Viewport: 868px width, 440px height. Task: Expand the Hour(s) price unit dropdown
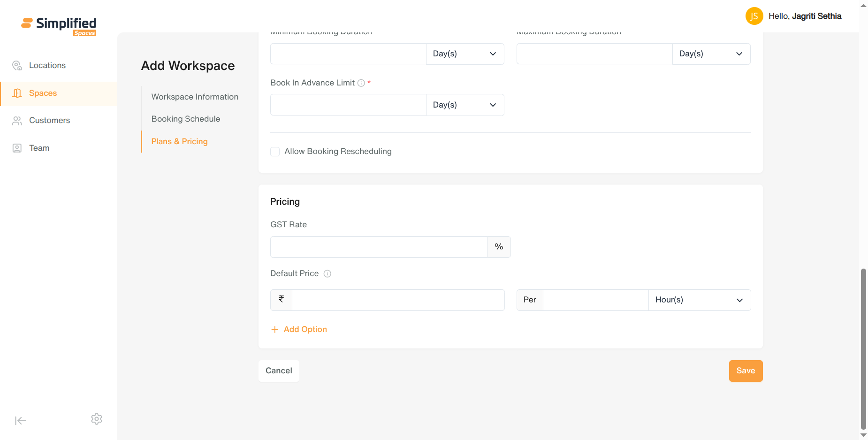[x=700, y=300]
